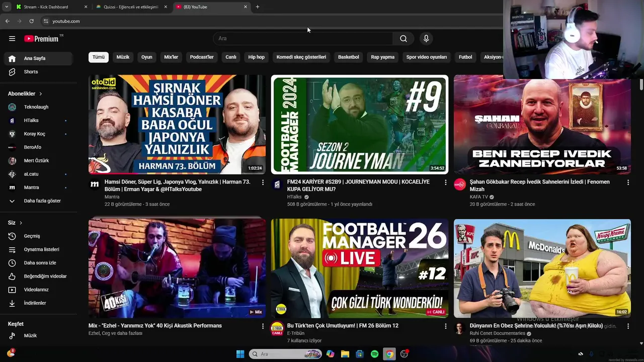Viewport: 644px width, 362px height.
Task: Click the KAFA TV channel avatar
Action: point(459,185)
